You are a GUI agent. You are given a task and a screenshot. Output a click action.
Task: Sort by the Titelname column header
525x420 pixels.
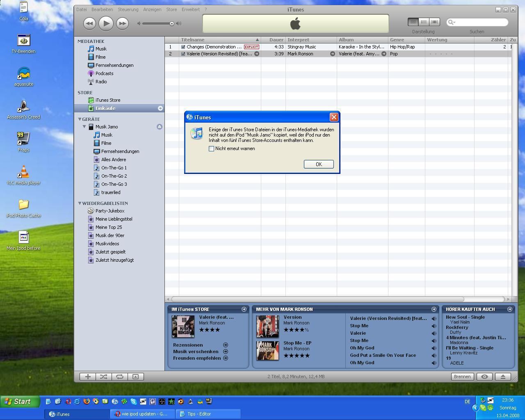coord(220,40)
